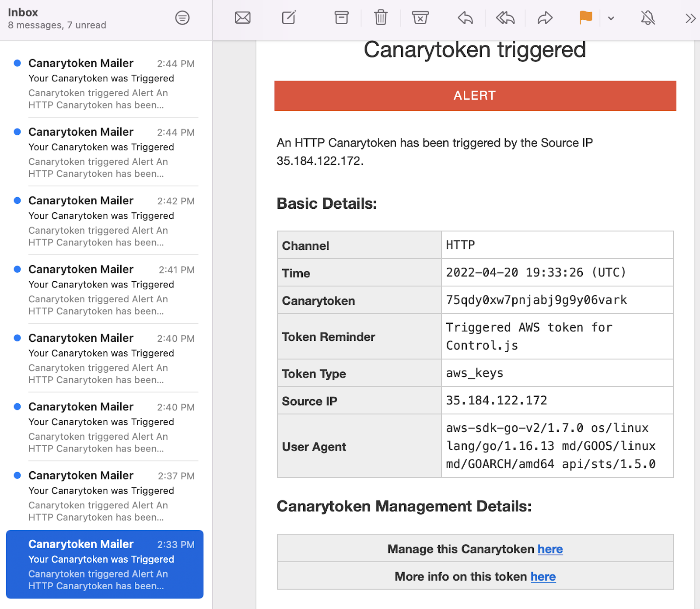The width and height of the screenshot is (700, 609).
Task: Show more toolbar items via double chevron
Action: 690,18
